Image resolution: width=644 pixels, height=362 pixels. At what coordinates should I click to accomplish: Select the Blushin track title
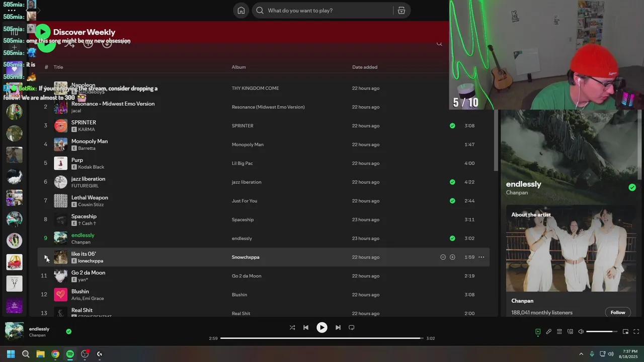pos(80,292)
